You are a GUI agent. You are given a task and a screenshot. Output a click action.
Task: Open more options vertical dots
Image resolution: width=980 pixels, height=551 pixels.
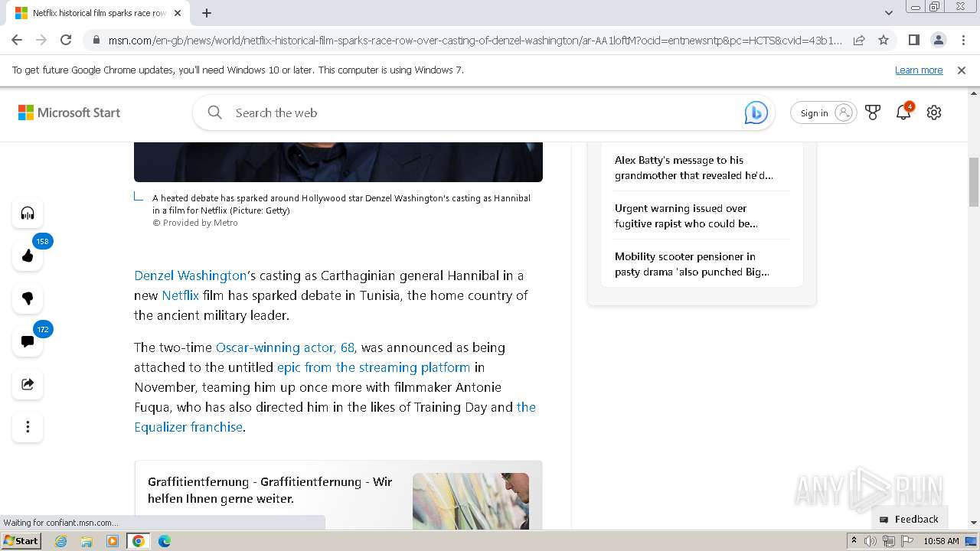[28, 427]
